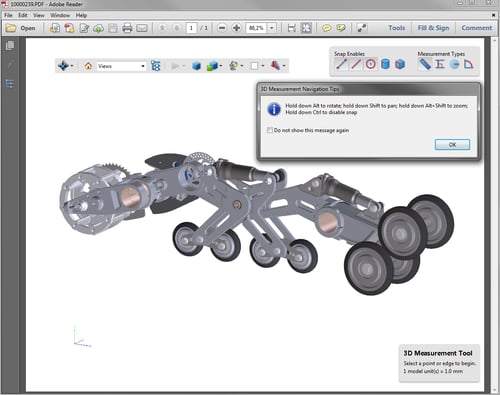
Task: Toggle snap to radial edges
Action: tap(371, 64)
